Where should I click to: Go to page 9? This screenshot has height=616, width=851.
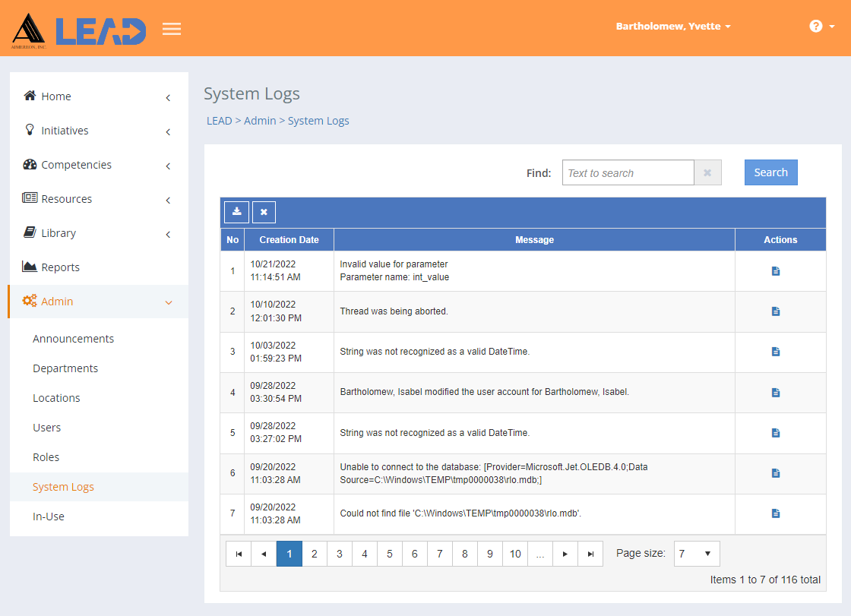click(490, 554)
